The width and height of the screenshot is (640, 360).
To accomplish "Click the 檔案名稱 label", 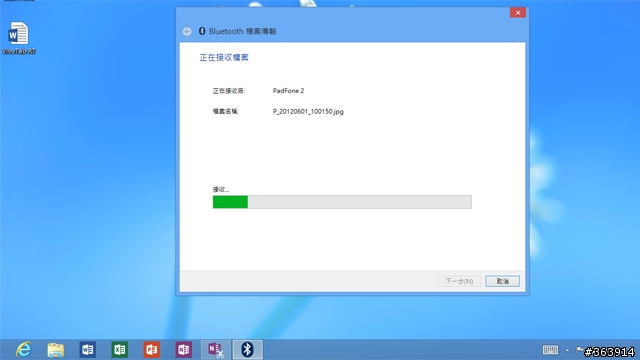I will pos(226,111).
